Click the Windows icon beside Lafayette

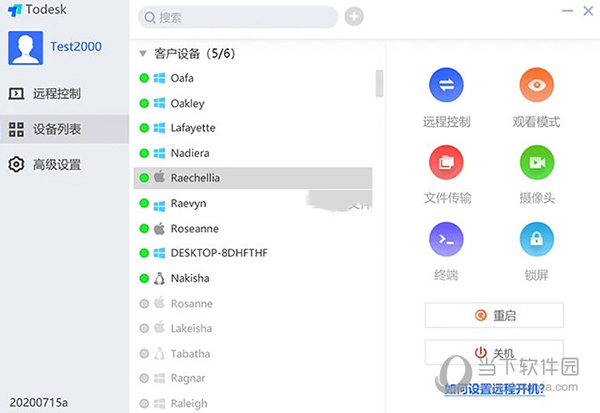coord(159,128)
